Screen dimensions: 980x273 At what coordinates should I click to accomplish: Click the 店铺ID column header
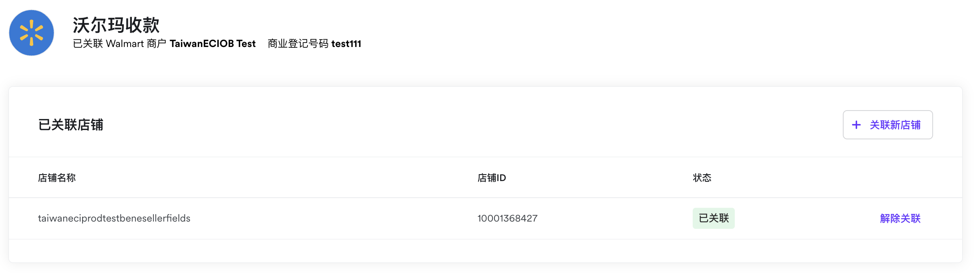492,178
